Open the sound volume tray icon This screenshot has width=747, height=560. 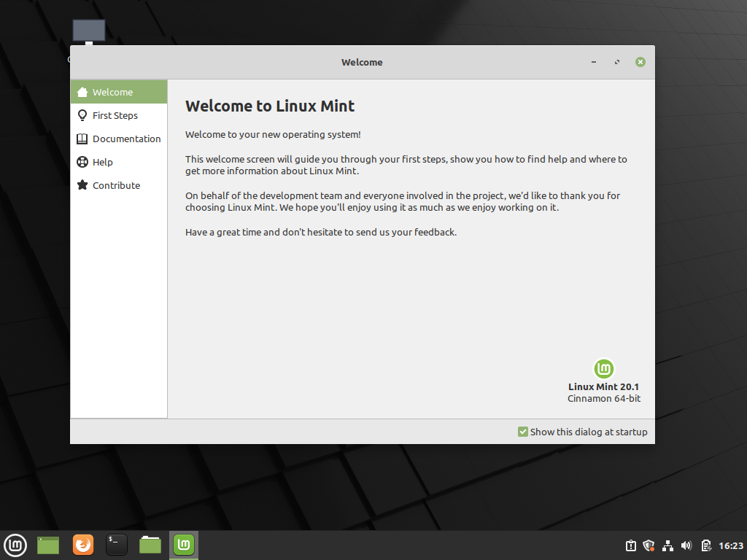coord(686,545)
